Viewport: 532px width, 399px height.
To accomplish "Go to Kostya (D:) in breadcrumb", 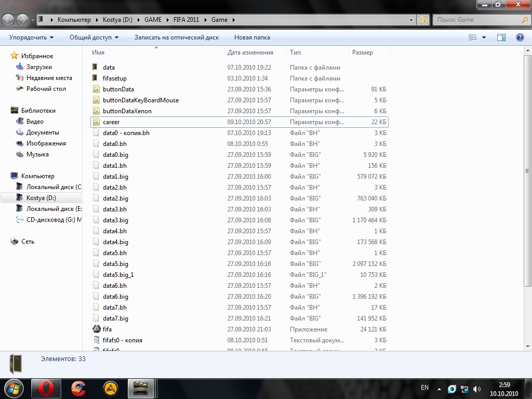I will tap(117, 20).
